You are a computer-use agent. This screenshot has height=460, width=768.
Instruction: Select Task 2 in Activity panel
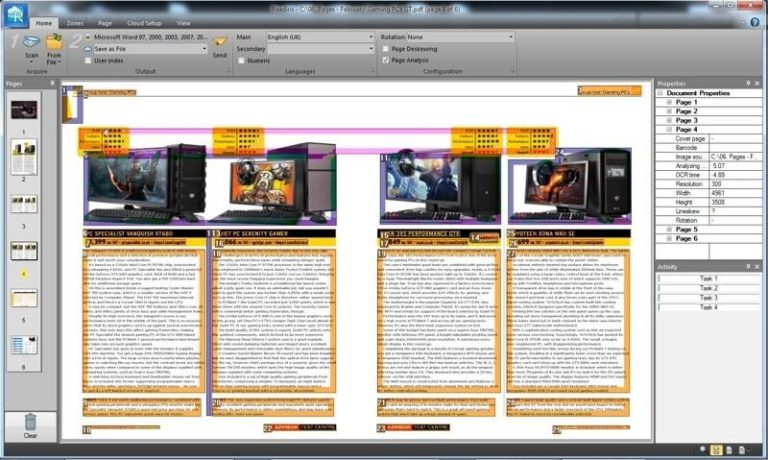(708, 288)
